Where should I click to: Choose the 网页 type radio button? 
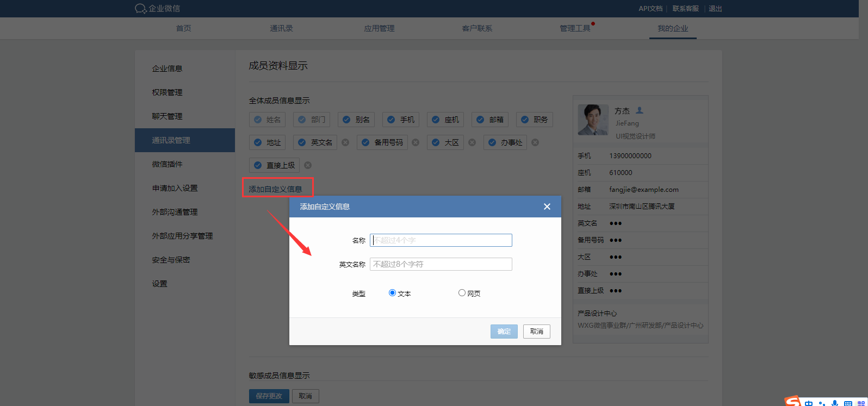[x=462, y=293]
